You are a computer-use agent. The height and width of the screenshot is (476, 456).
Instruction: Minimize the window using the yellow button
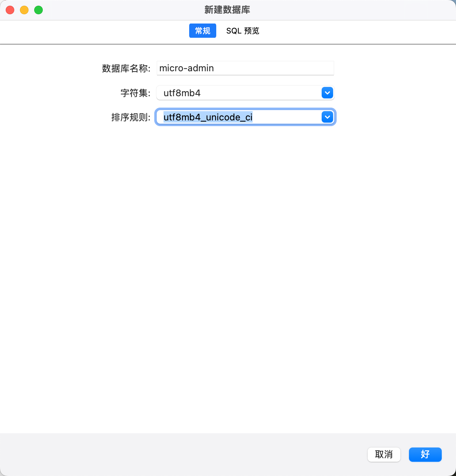click(24, 10)
